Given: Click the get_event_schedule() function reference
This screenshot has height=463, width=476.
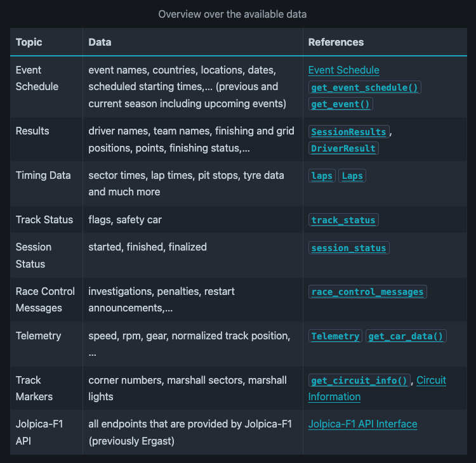Looking at the screenshot, I should pyautogui.click(x=365, y=88).
